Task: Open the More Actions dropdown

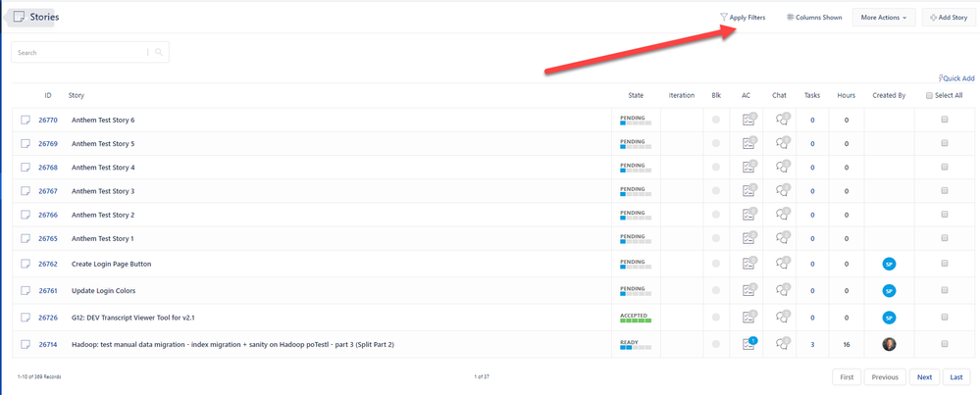Action: (x=884, y=18)
